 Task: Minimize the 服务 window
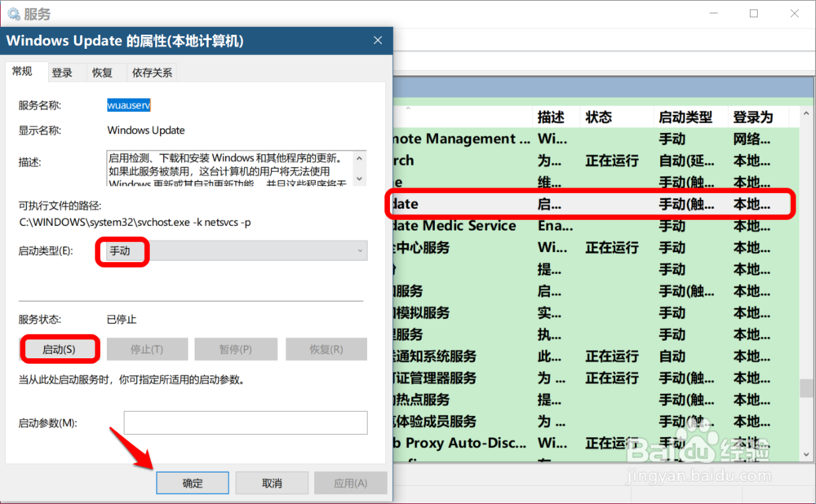tap(714, 14)
